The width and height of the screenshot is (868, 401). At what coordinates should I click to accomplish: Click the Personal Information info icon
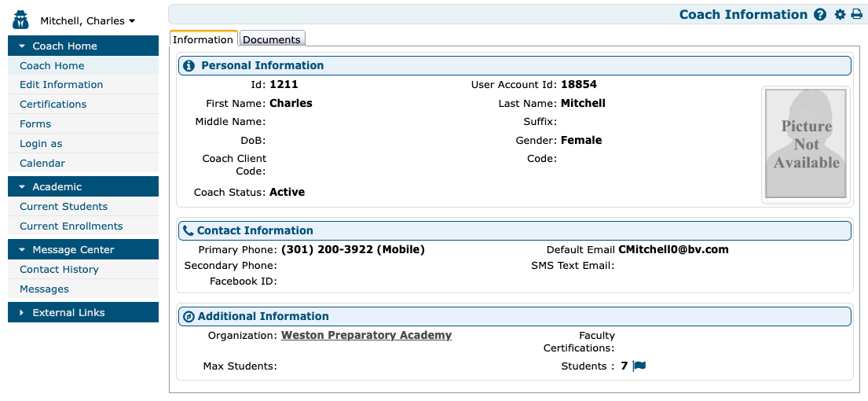click(189, 66)
